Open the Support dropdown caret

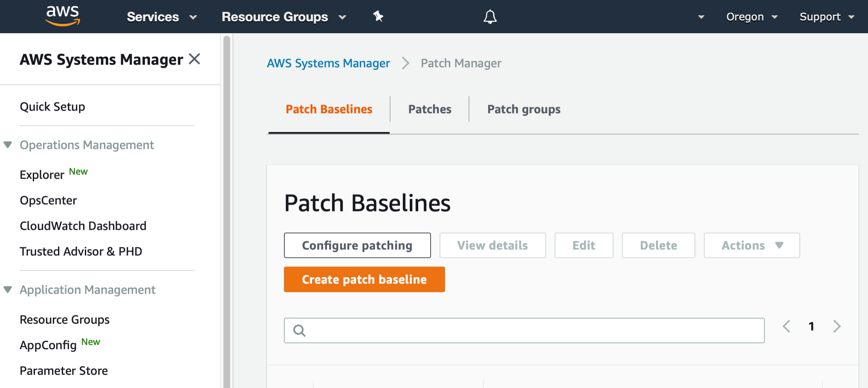click(x=851, y=17)
